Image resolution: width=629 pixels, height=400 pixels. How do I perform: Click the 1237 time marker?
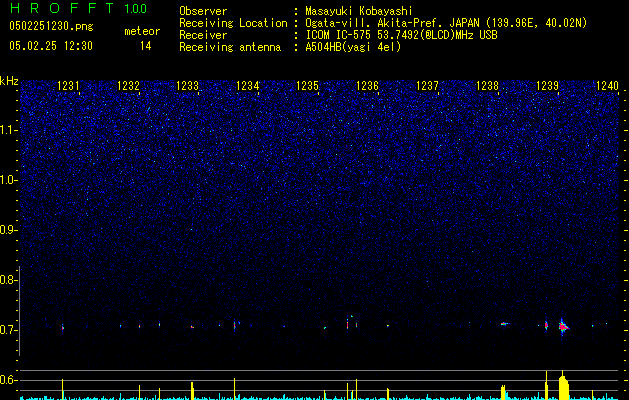[428, 86]
